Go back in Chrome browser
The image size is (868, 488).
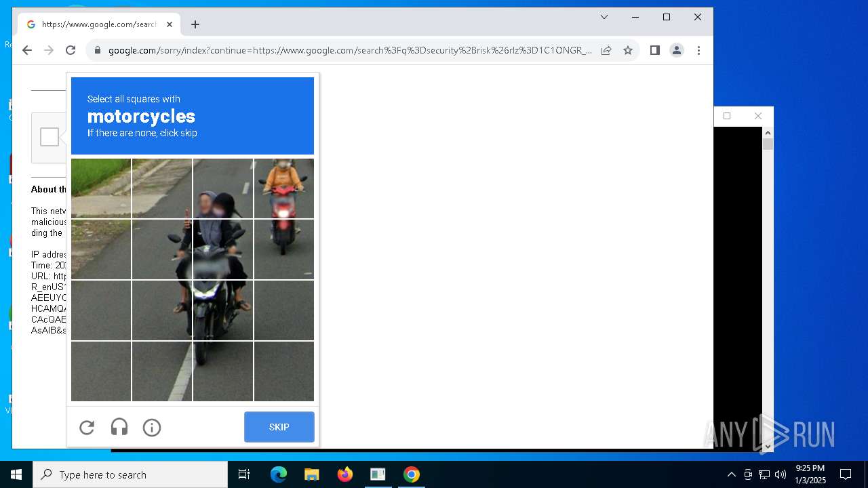(x=27, y=50)
